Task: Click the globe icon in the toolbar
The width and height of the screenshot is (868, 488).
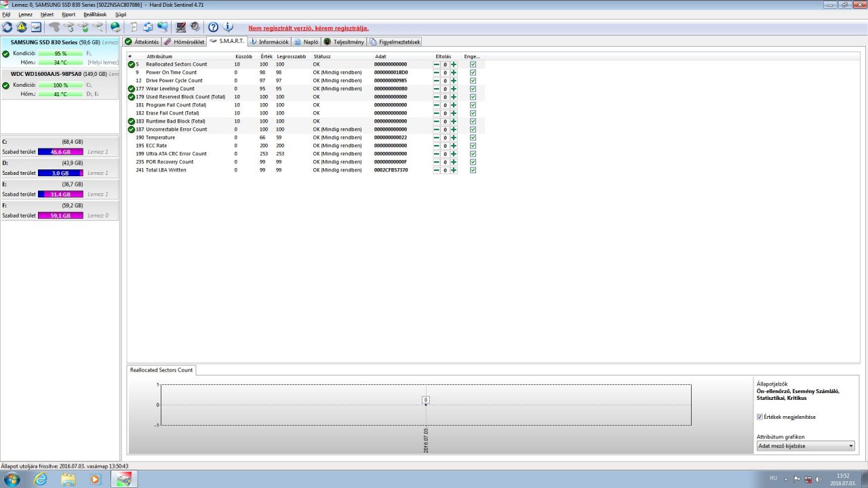Action: pyautogui.click(x=116, y=27)
